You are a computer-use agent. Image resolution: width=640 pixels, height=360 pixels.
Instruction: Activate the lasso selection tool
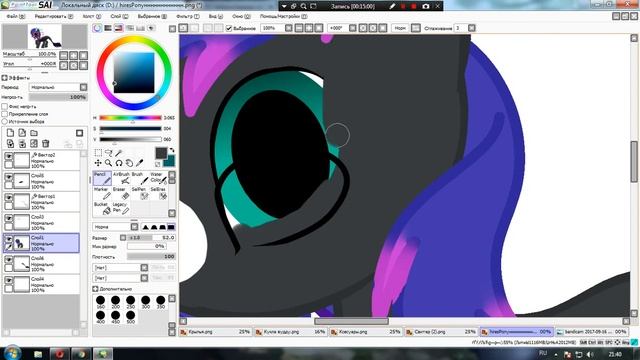pyautogui.click(x=109, y=153)
